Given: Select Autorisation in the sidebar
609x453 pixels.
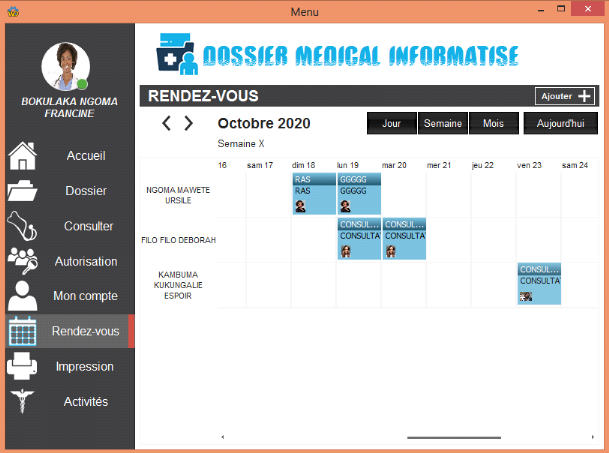Looking at the screenshot, I should pos(86,261).
